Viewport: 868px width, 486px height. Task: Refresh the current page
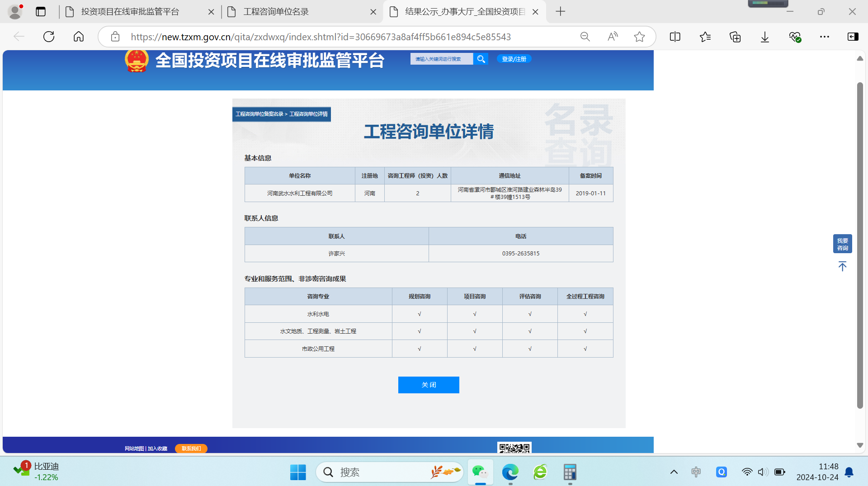(x=48, y=37)
